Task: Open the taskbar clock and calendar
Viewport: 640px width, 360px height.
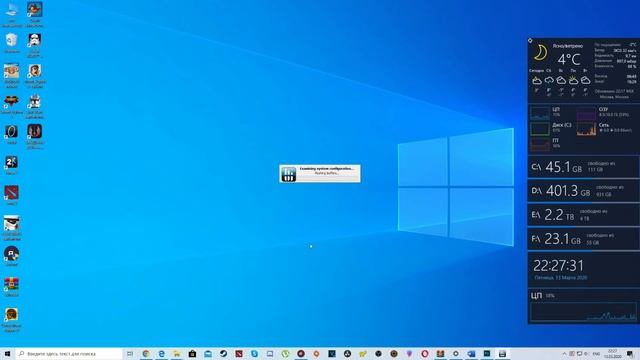Action: point(613,353)
